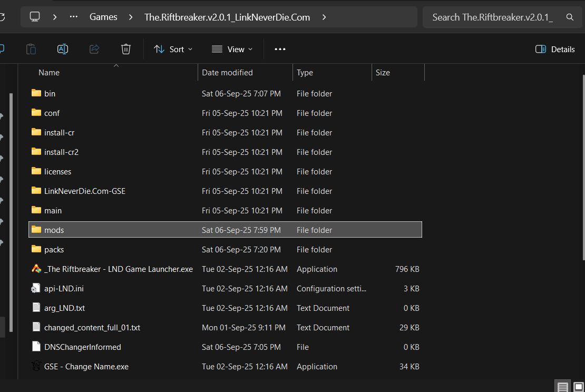Image resolution: width=585 pixels, height=392 pixels.
Task: Click the Search The.Riftbreaker input field
Action: (x=492, y=17)
